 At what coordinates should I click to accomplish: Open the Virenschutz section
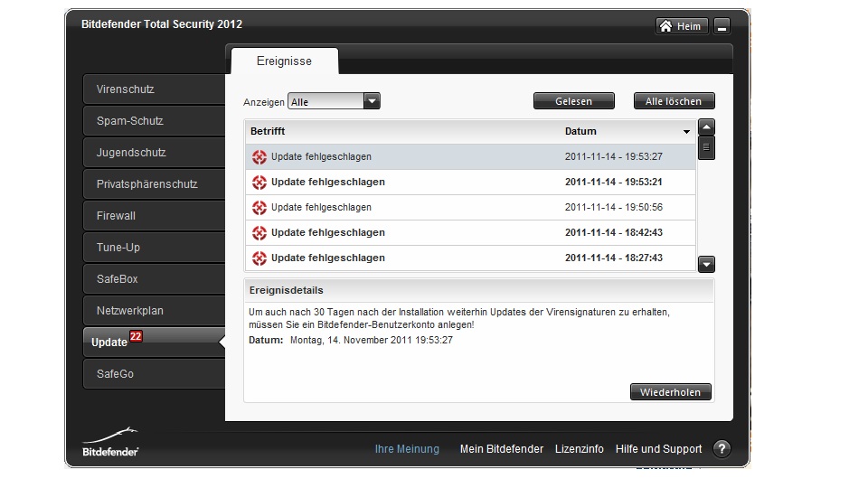point(154,89)
